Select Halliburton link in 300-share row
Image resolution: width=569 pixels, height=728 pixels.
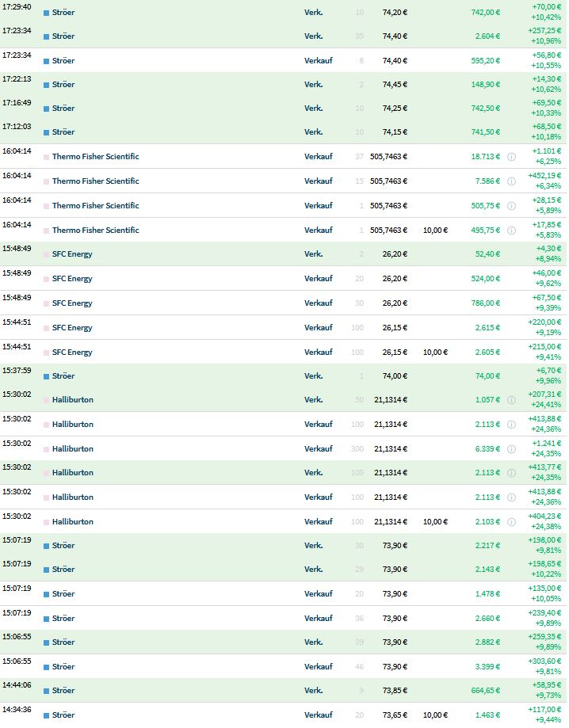click(x=73, y=449)
